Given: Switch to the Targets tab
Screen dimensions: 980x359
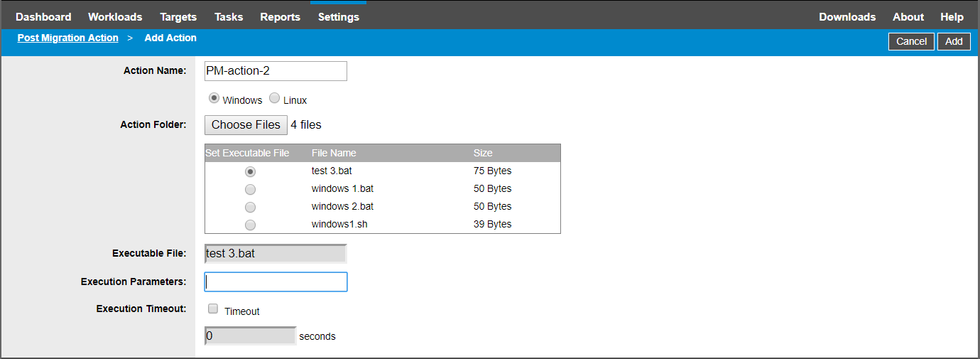Looking at the screenshot, I should coord(178,17).
